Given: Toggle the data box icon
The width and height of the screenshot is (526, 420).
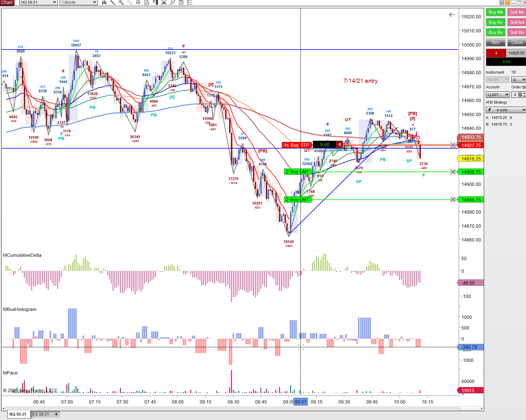Looking at the screenshot, I should click(147, 2).
